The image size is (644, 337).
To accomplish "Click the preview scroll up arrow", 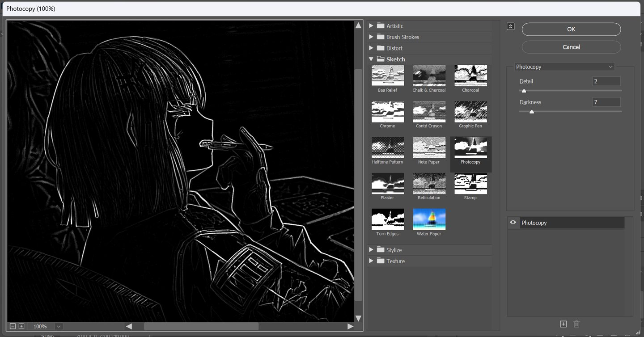I will tap(358, 25).
